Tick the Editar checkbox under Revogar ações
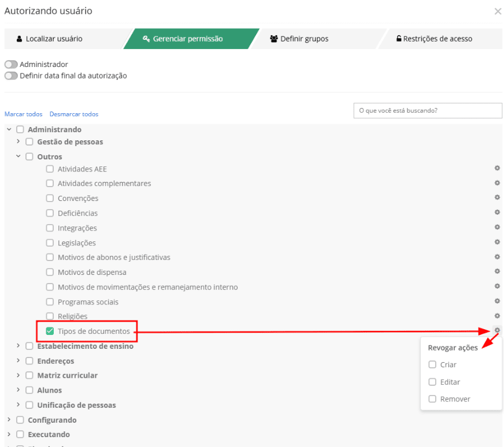Screen dimensions: 504x447 tap(432, 382)
